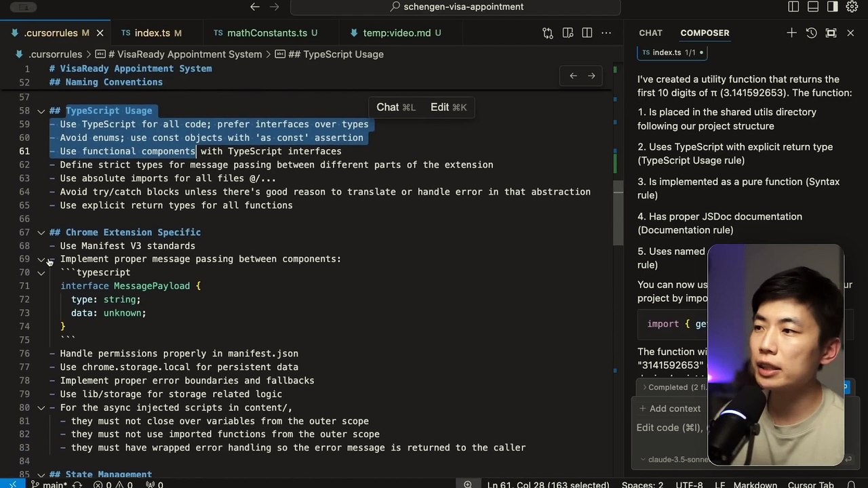
Task: Toggle the secondary sidebar layout
Action: pos(833,7)
